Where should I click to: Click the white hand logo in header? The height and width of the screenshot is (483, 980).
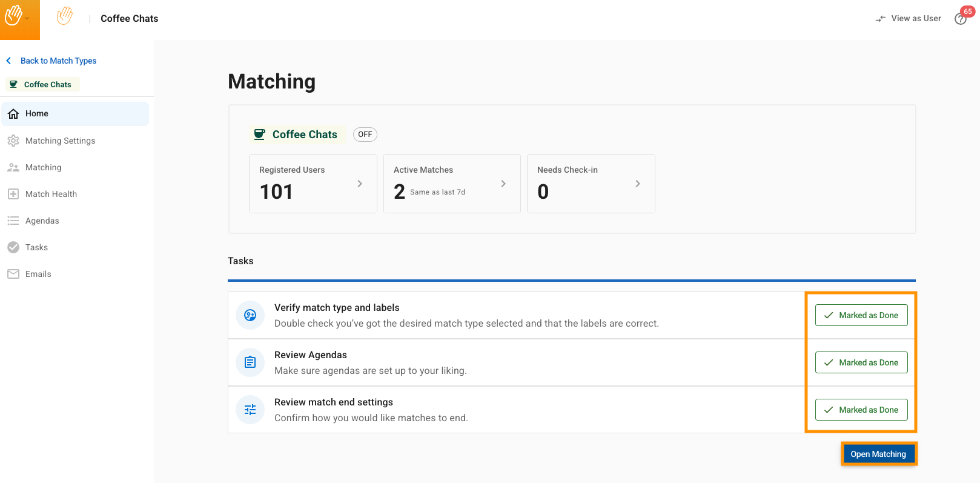(65, 16)
